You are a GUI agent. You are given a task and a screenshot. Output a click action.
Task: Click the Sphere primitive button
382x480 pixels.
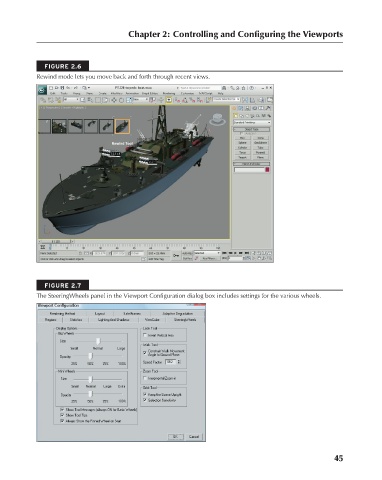[x=242, y=143]
